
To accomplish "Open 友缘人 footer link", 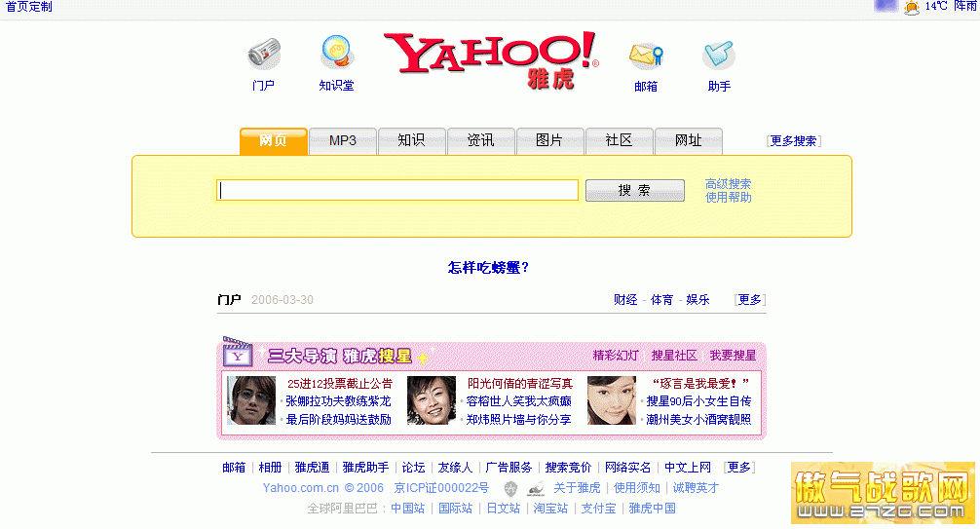I will 455,467.
